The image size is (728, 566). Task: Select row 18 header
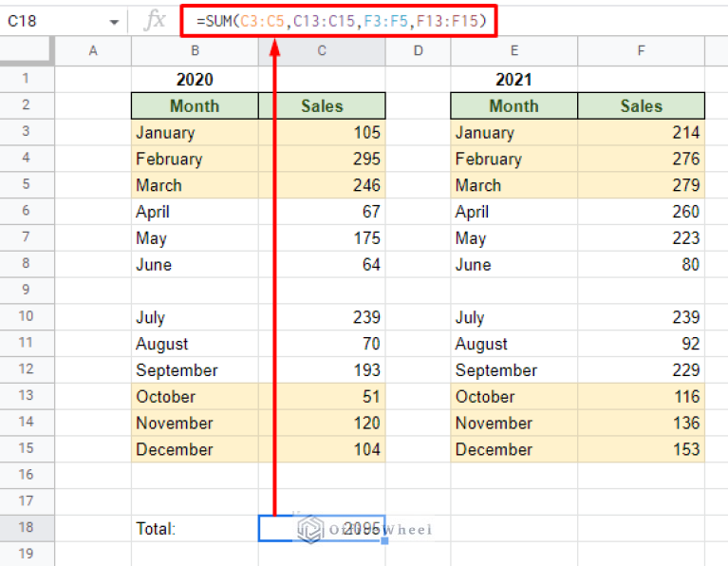[x=26, y=529]
